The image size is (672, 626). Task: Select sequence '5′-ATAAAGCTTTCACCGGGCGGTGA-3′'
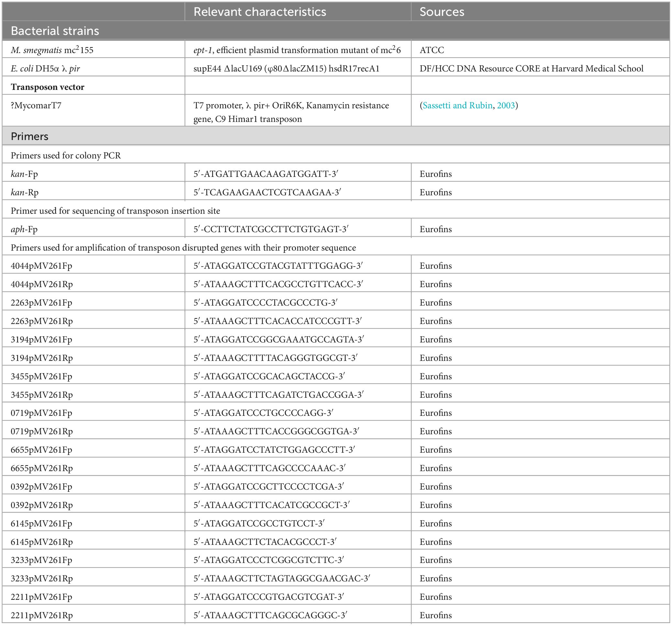[276, 431]
